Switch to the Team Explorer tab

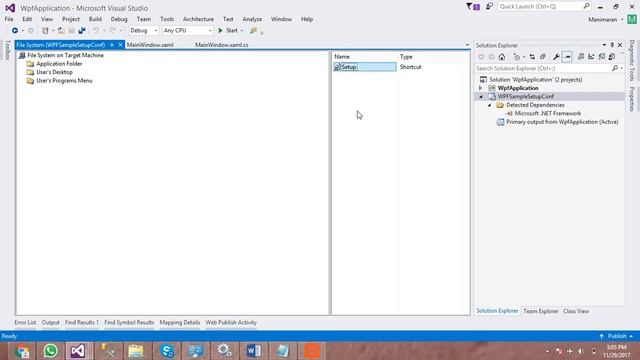point(540,311)
